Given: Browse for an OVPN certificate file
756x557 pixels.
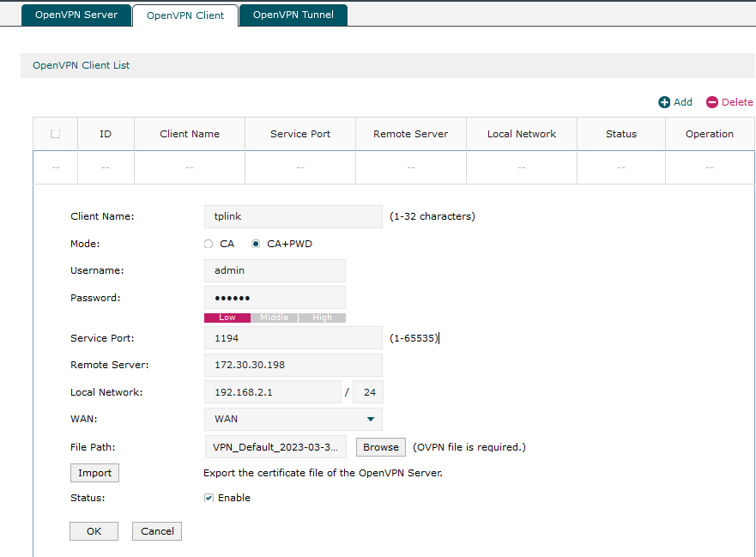Looking at the screenshot, I should tap(380, 446).
